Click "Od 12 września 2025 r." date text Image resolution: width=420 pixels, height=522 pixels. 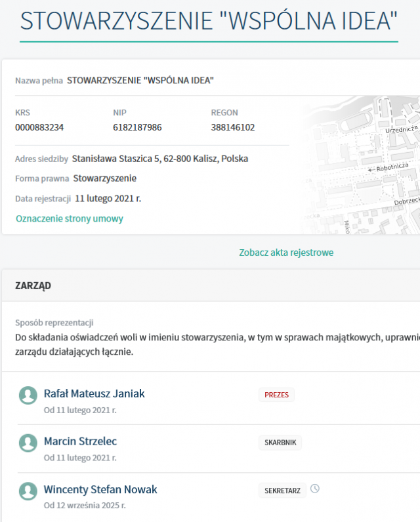tap(85, 506)
